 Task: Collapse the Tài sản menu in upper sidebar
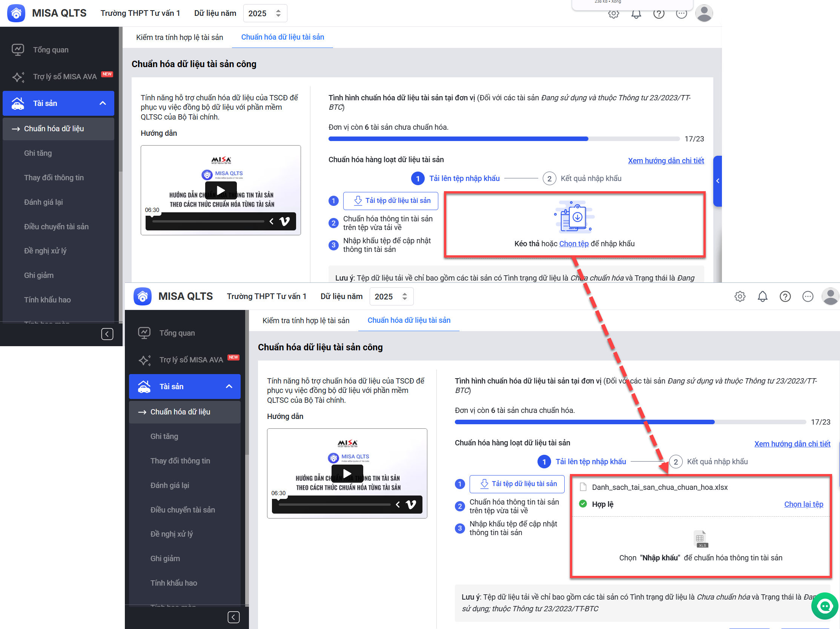click(103, 103)
